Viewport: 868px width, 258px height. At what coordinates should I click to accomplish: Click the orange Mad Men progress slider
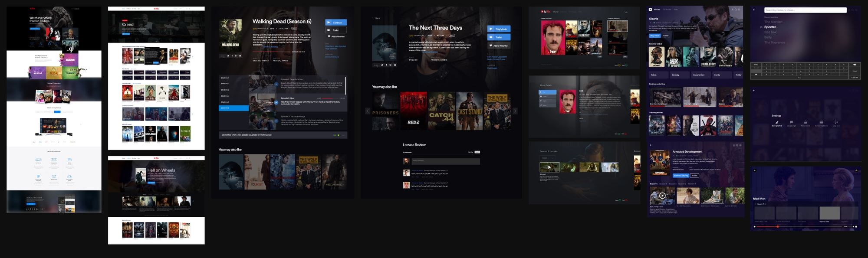point(778,227)
